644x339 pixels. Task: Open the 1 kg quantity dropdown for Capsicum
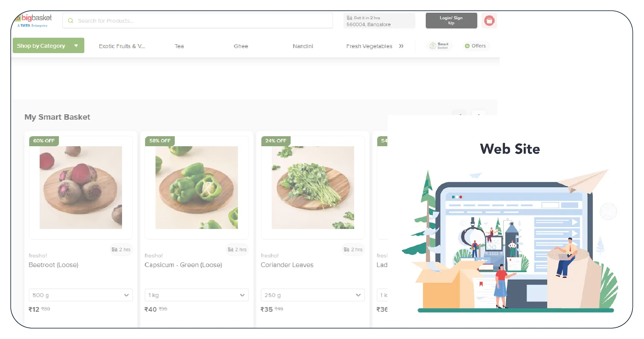coord(196,295)
